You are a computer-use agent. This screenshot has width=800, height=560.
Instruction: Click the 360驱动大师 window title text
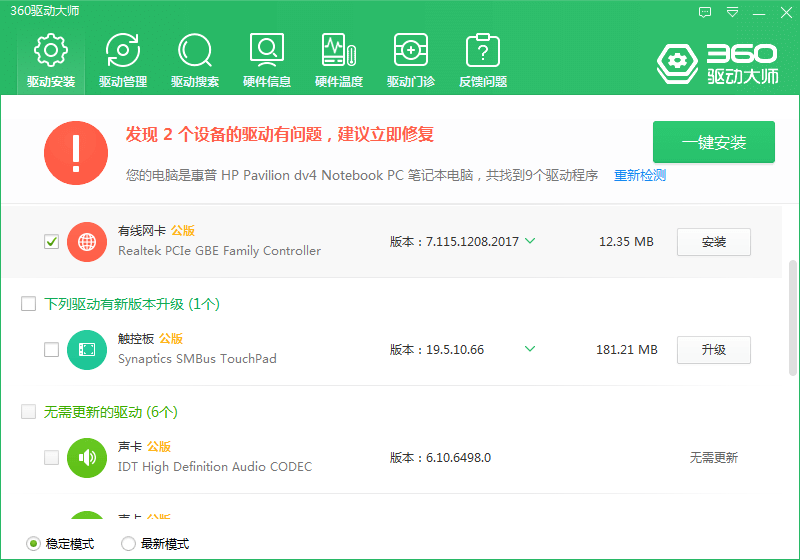[x=45, y=11]
